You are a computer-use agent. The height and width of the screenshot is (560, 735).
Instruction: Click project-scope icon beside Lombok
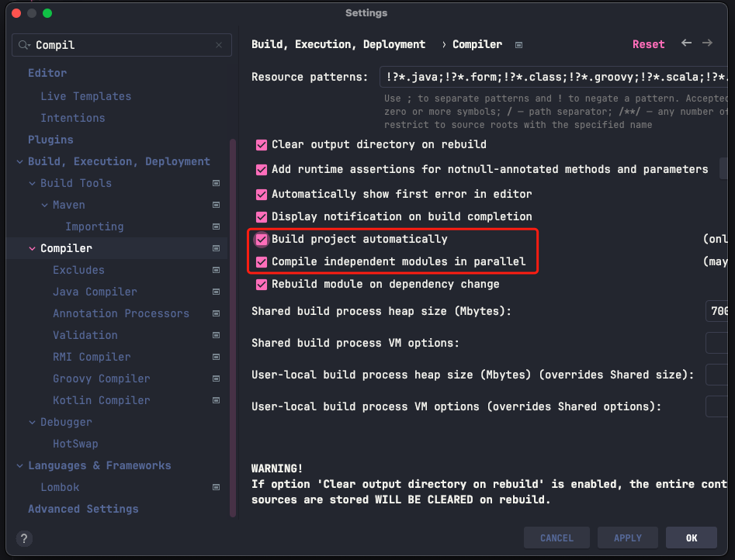tap(216, 487)
